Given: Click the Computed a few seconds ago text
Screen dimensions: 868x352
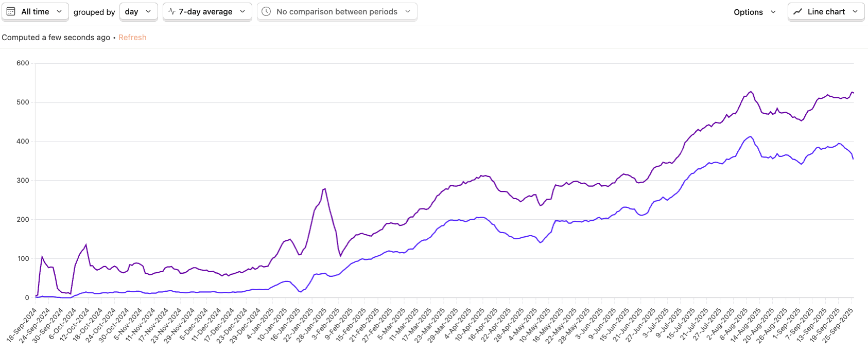Looking at the screenshot, I should pos(56,38).
